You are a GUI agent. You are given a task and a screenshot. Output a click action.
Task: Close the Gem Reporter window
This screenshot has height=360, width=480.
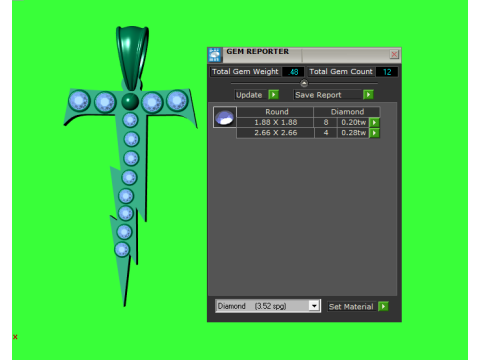click(x=394, y=54)
